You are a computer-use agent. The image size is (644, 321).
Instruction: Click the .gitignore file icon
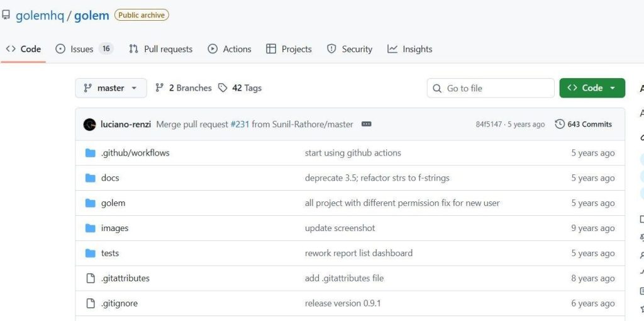pos(90,303)
